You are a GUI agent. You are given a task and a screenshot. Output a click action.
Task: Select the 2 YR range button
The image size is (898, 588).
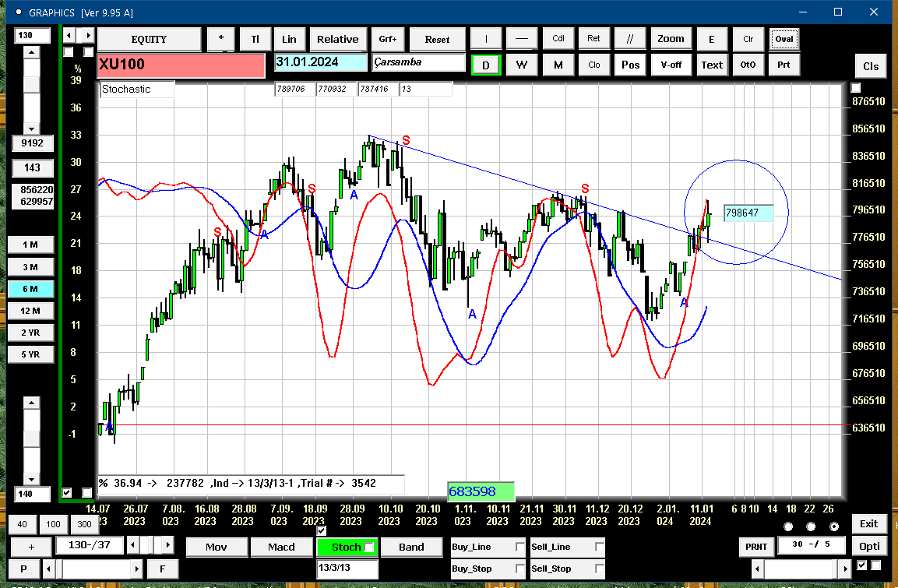point(30,333)
